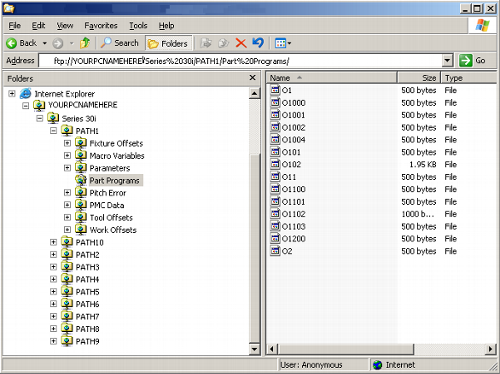Open the Edit menu

click(38, 25)
